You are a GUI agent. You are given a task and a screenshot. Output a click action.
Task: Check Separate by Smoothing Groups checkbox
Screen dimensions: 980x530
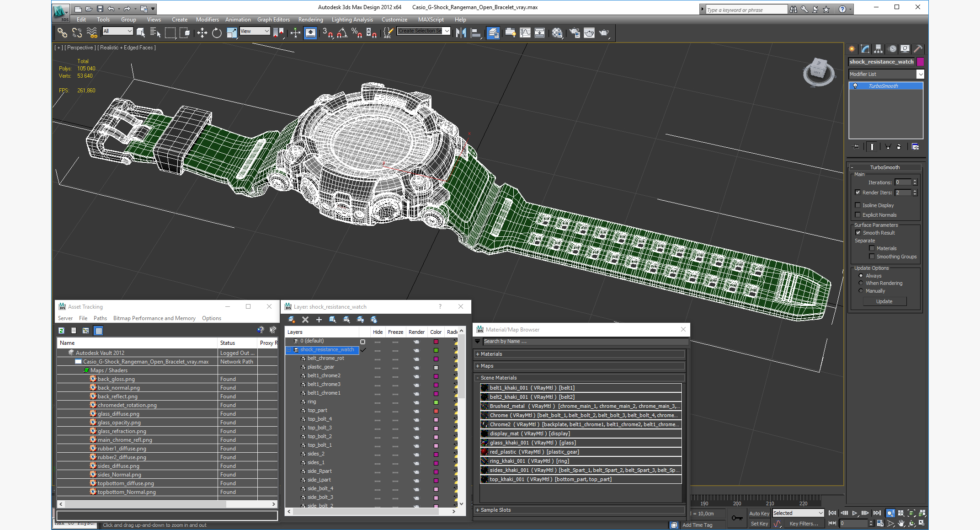click(872, 257)
